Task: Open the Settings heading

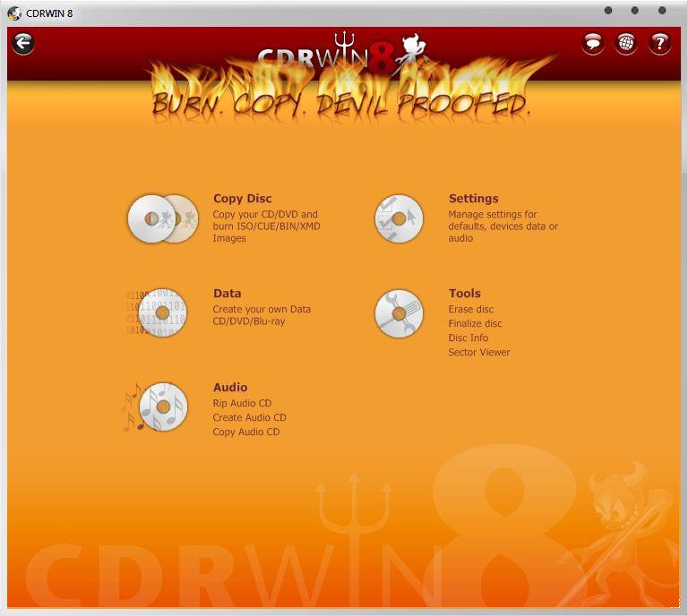Action: [x=473, y=199]
